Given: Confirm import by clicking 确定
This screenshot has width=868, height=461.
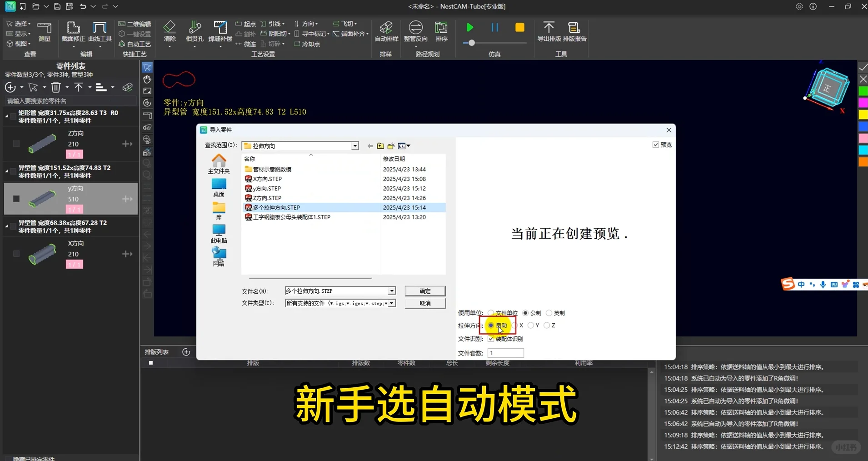Looking at the screenshot, I should click(424, 291).
